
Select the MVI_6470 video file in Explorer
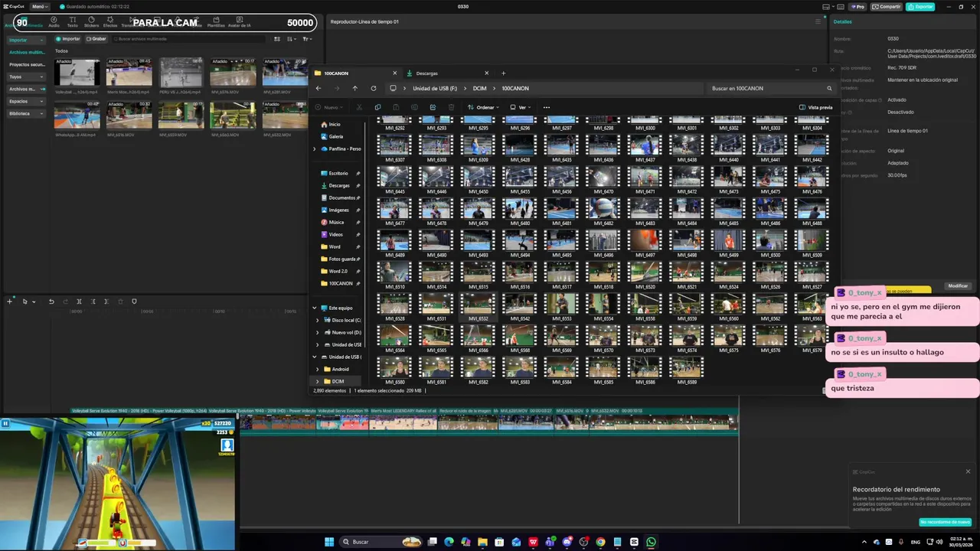tap(603, 180)
